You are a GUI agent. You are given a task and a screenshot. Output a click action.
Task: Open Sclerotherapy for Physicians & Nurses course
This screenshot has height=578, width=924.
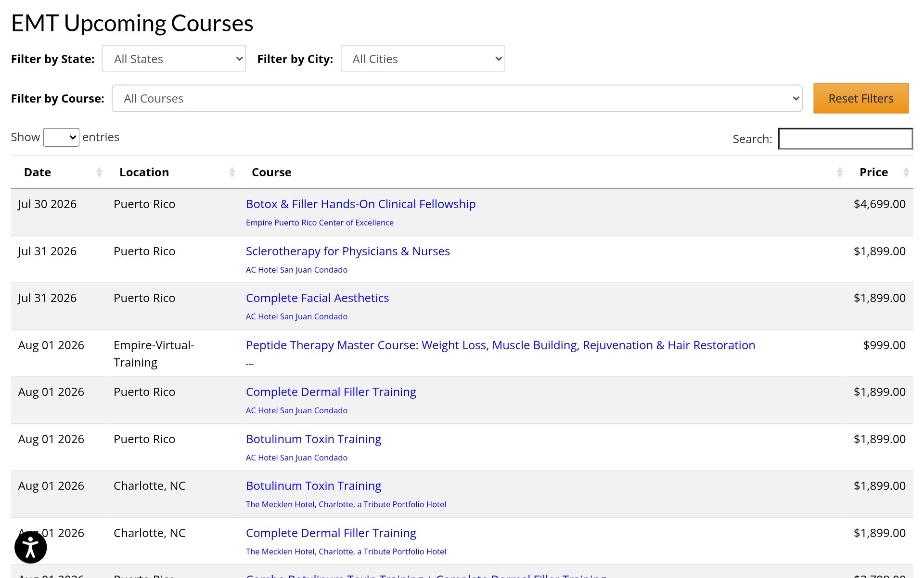348,251
